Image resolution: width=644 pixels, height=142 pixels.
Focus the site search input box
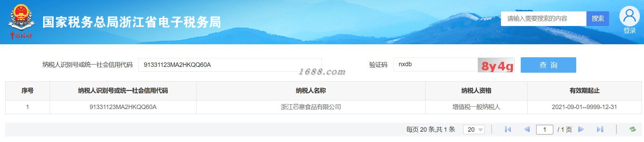click(x=544, y=19)
